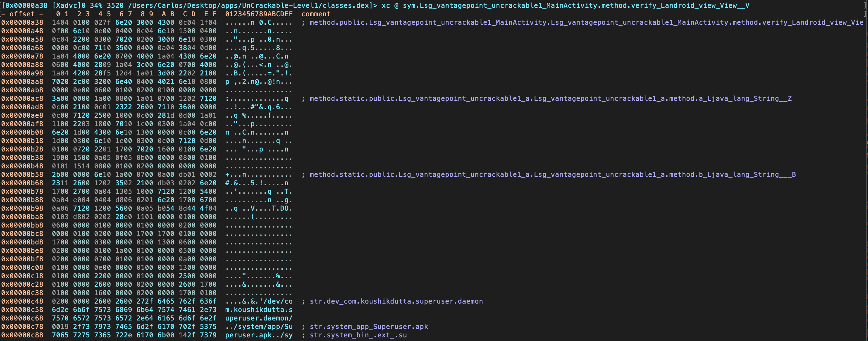Viewport: 868px width, 341px height.
Task: Select offset 0x00000b58 in the offset column
Action: click(22, 174)
